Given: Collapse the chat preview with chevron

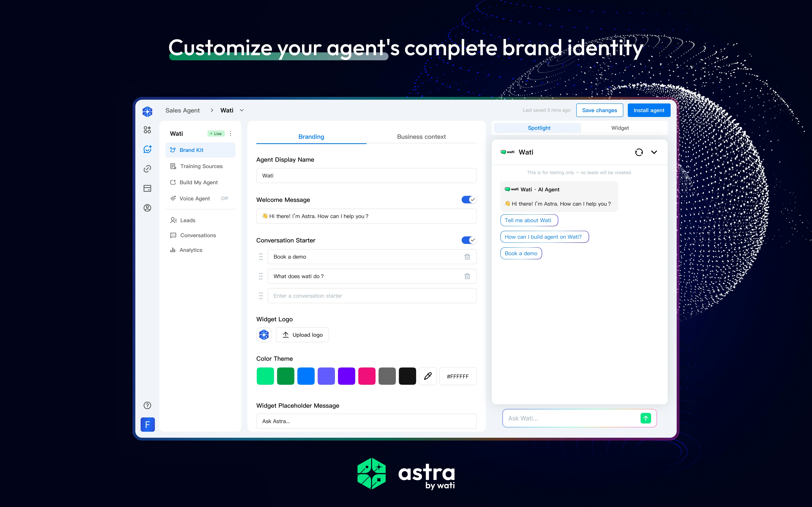Looking at the screenshot, I should 654,152.
